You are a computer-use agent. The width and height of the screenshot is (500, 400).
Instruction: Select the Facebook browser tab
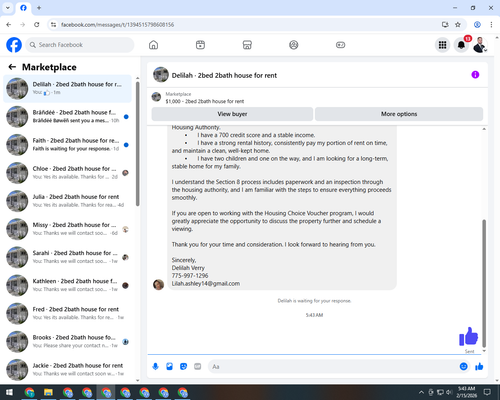pos(23,8)
